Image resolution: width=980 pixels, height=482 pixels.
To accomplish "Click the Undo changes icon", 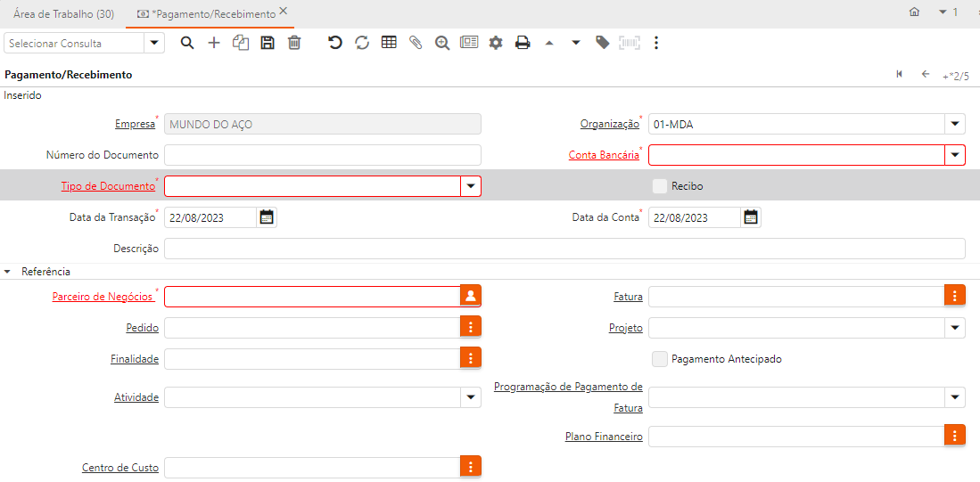I will coord(335,43).
